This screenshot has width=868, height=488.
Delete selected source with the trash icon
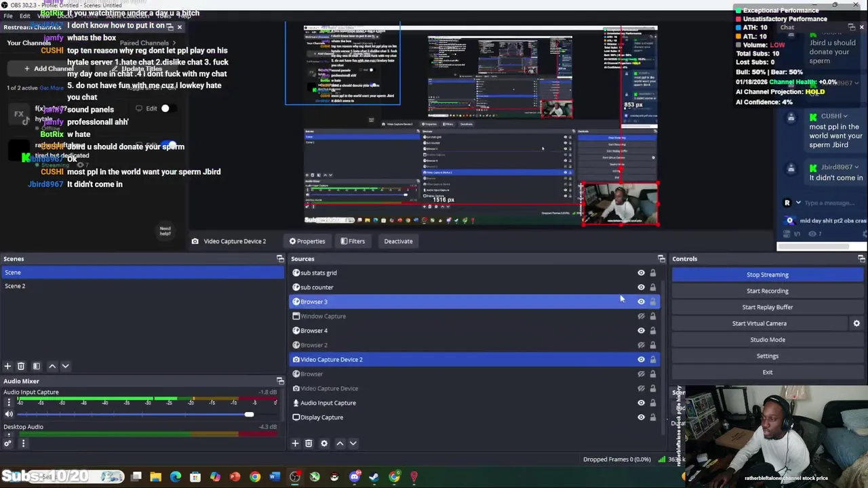pyautogui.click(x=309, y=443)
